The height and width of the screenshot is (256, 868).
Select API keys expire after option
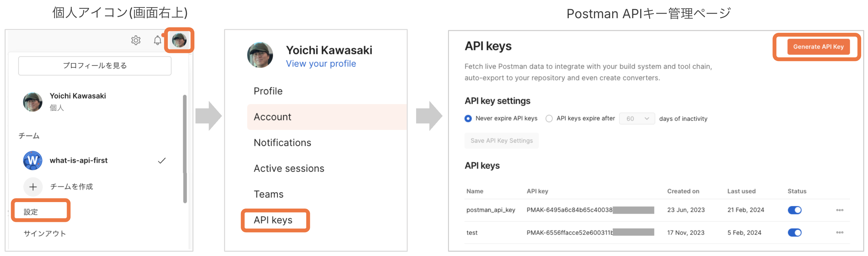(549, 119)
